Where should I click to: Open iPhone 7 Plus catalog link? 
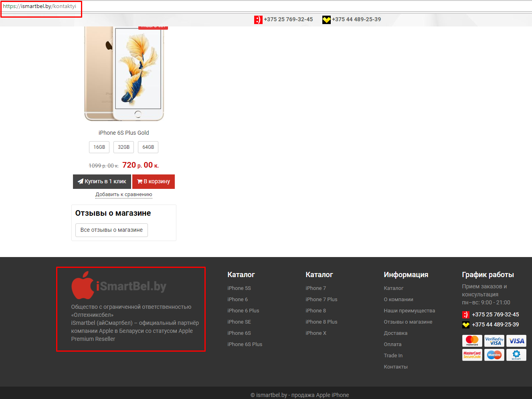[322, 300]
